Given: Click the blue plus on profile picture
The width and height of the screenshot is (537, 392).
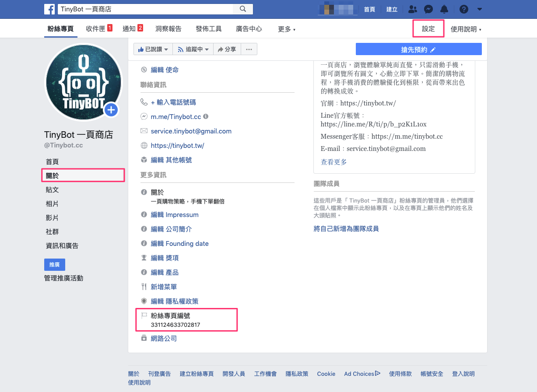Looking at the screenshot, I should pos(111,110).
